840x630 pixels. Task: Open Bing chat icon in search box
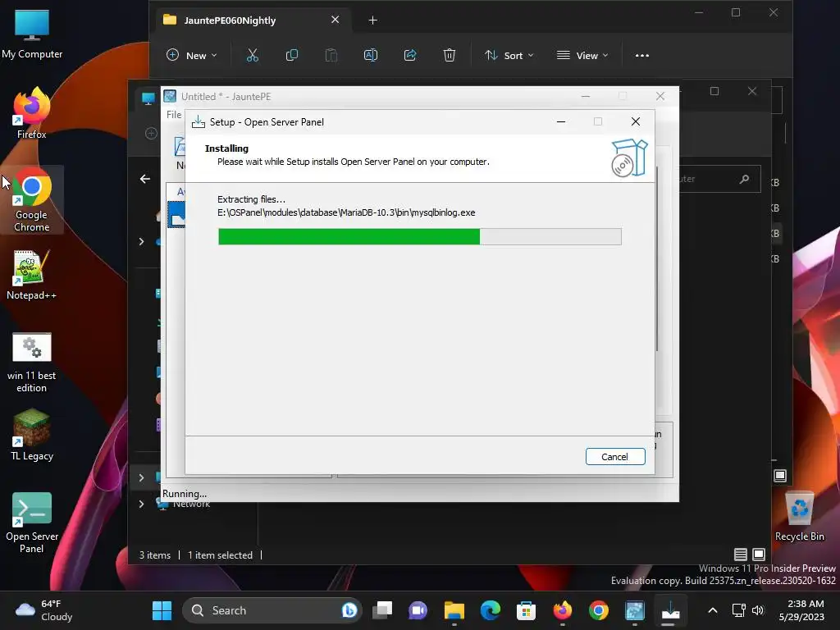point(349,610)
